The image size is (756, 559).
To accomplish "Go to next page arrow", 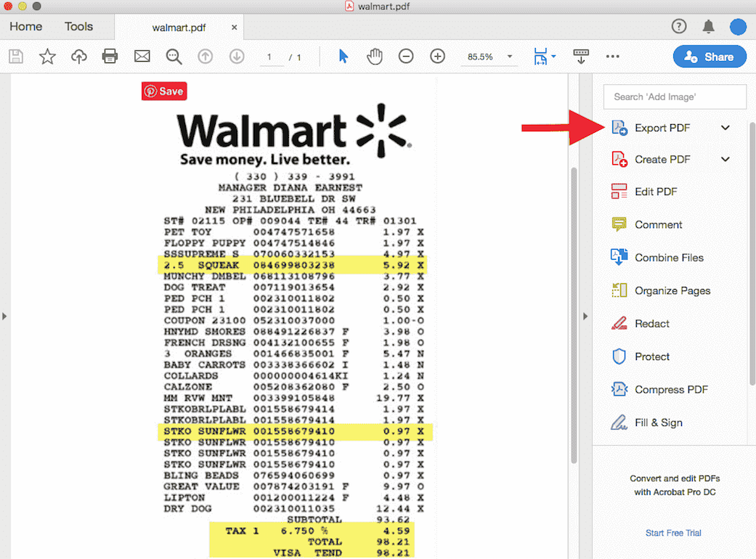I will click(237, 57).
